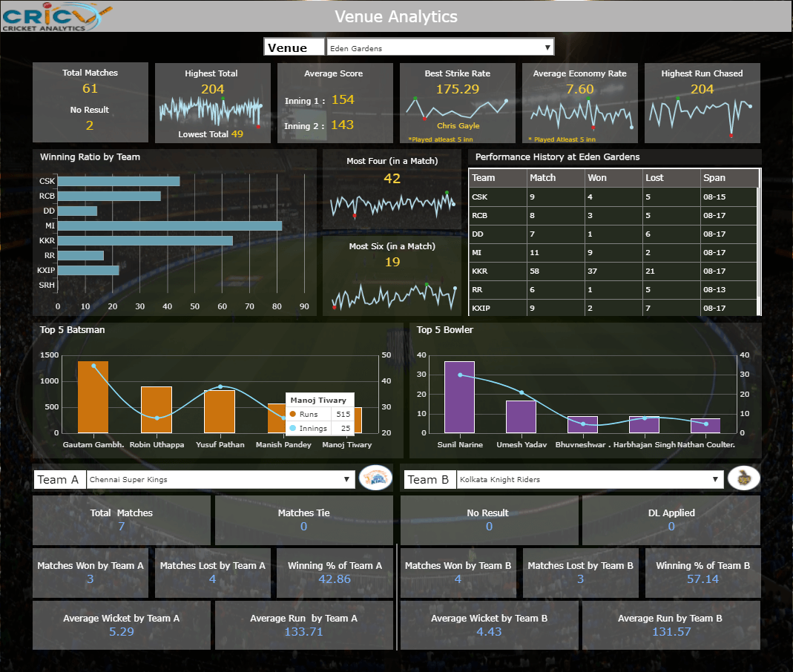
Task: Click Yusuf Pathan's orange runs bar
Action: [x=220, y=412]
